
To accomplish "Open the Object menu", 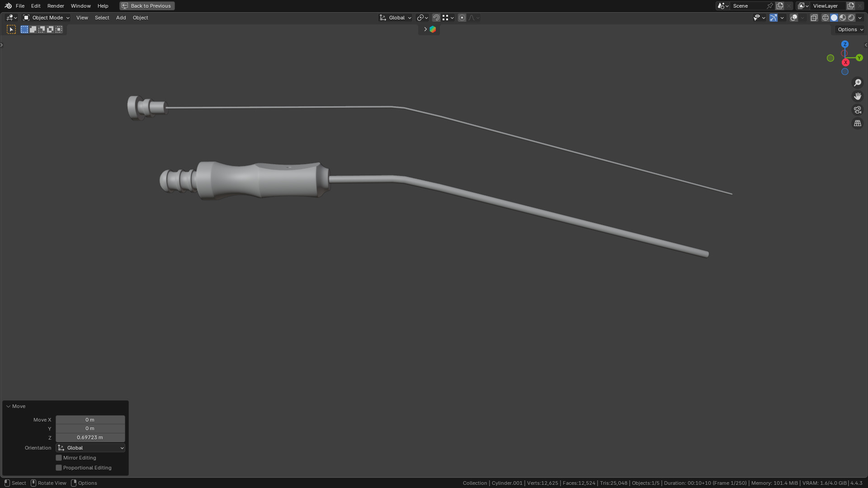I will [140, 18].
